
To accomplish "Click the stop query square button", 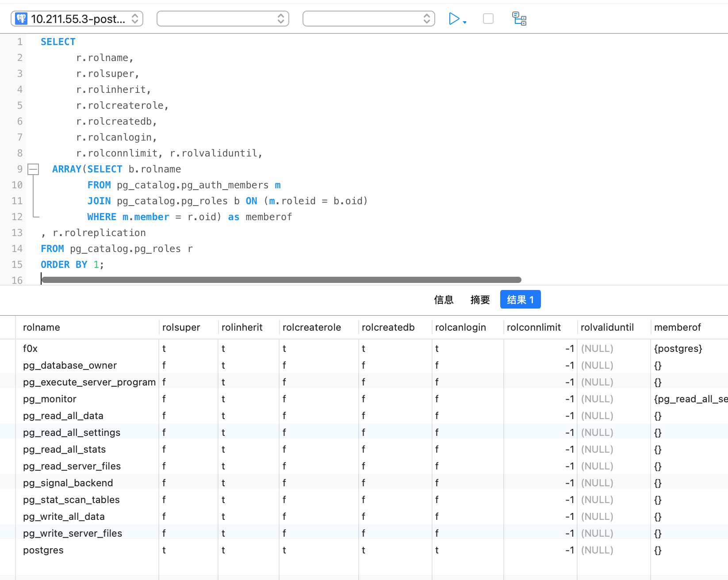I will point(488,19).
